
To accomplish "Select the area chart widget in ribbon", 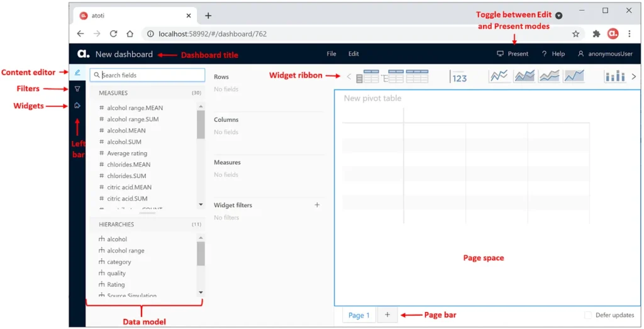I will click(525, 76).
